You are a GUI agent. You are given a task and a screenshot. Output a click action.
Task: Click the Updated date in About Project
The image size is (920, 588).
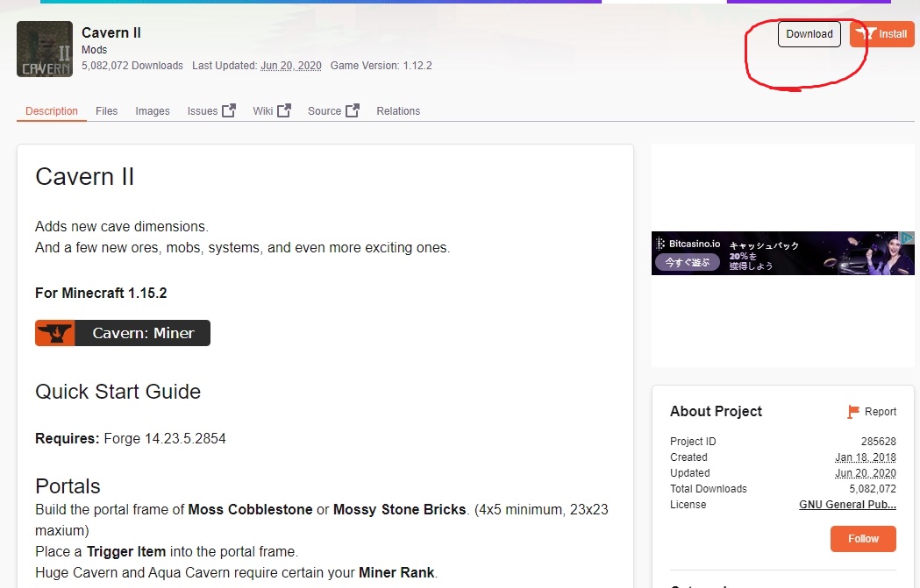click(x=866, y=473)
